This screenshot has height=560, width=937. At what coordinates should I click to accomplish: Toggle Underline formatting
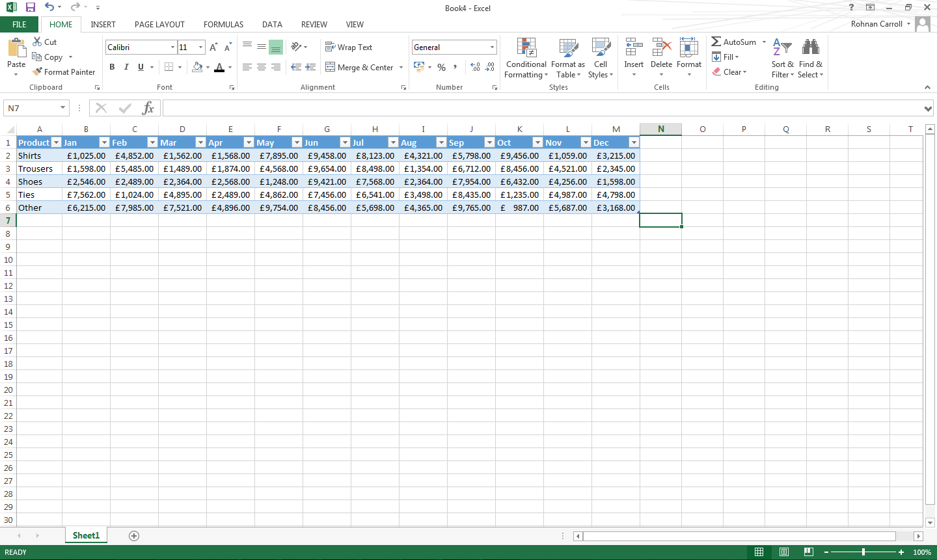141,67
